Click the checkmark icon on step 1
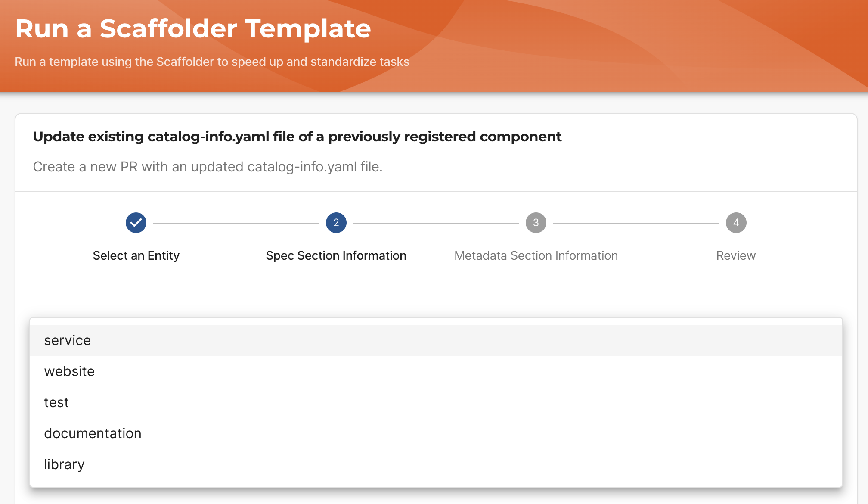 pos(136,223)
